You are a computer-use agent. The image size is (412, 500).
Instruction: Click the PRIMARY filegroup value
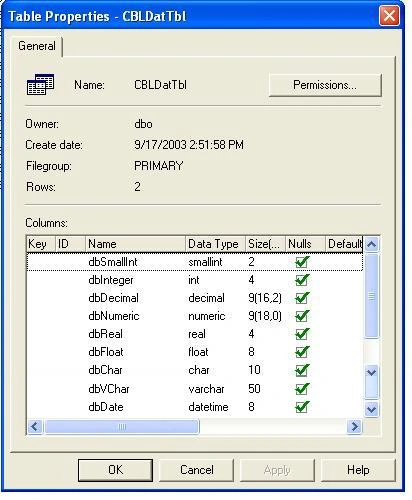(x=159, y=166)
